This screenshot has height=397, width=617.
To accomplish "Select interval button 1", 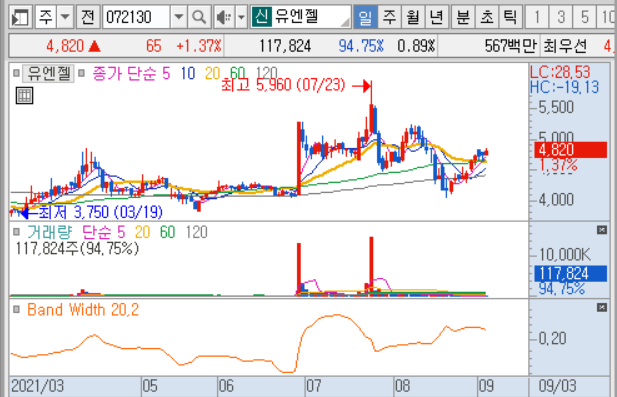I will click(537, 17).
